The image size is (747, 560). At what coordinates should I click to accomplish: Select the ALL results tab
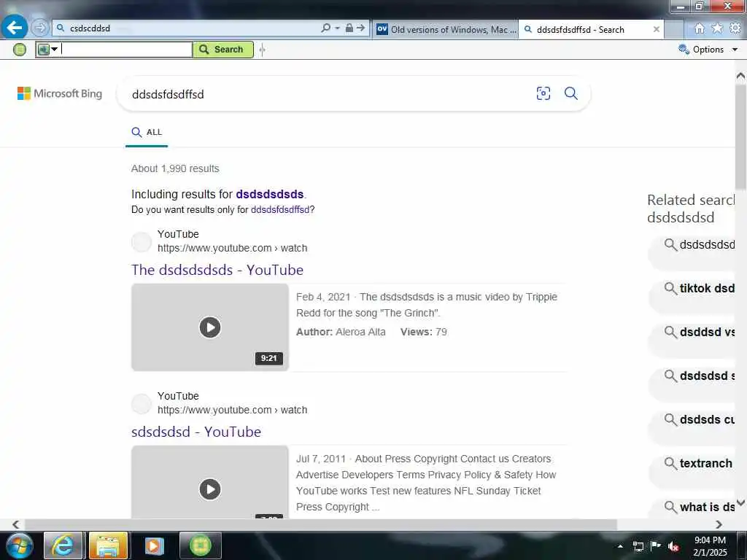[x=147, y=133]
